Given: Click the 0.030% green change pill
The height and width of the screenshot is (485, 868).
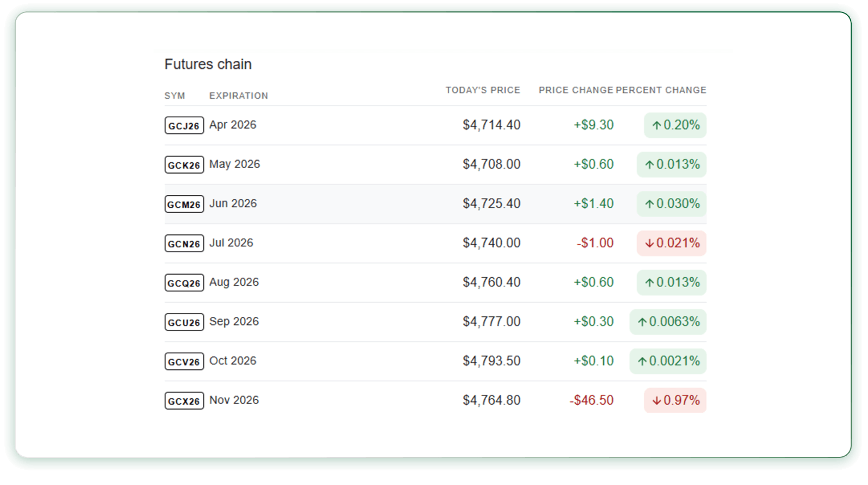Looking at the screenshot, I should tap(672, 204).
